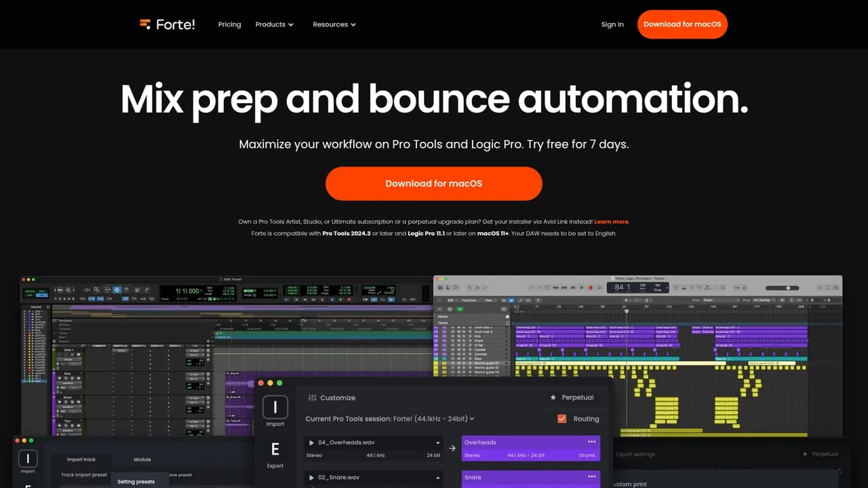Open the Snare track three-dots menu
This screenshot has height=488, width=868.
[591, 477]
